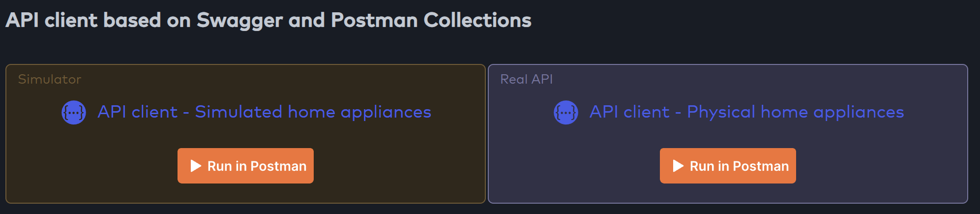Image resolution: width=980 pixels, height=214 pixels.
Task: Click the "Real API" card label
Action: [x=526, y=79]
